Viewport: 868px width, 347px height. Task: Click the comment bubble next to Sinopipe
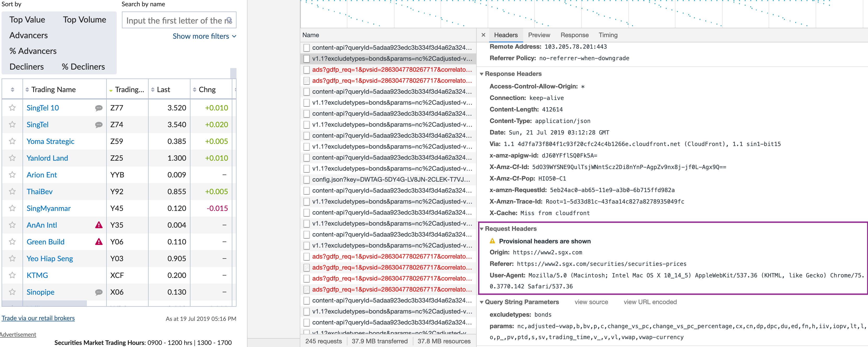(99, 292)
